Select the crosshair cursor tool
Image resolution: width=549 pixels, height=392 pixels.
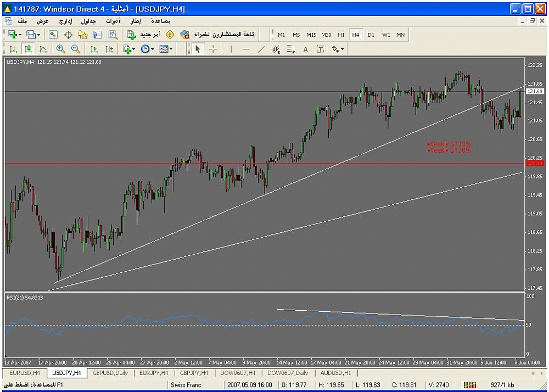213,49
